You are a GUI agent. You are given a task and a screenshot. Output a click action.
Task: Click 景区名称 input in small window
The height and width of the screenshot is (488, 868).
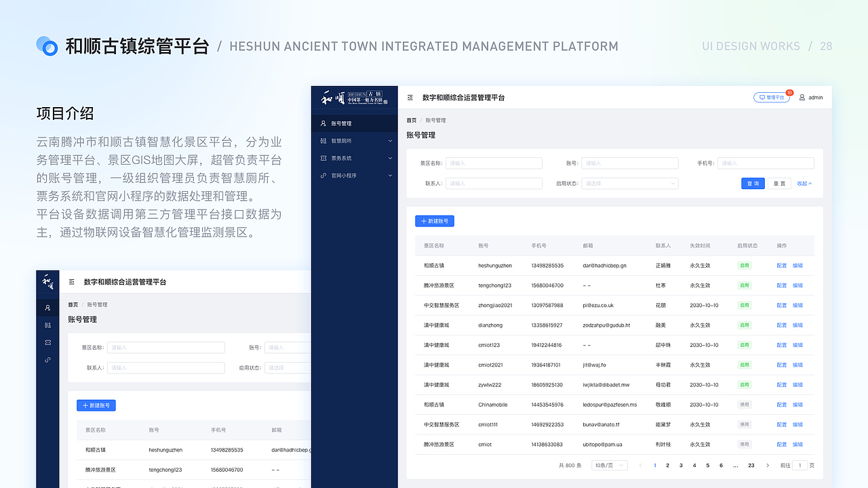point(166,348)
